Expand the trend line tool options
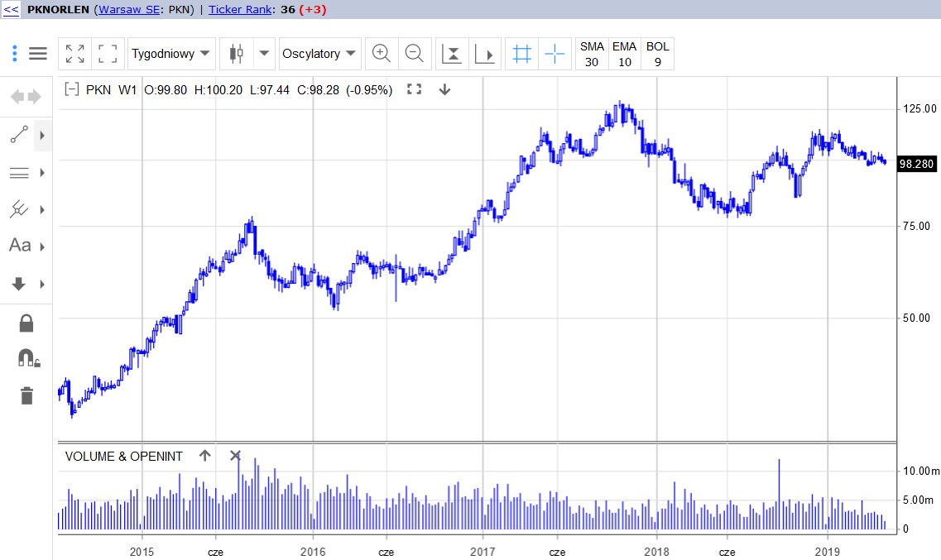 [x=42, y=136]
